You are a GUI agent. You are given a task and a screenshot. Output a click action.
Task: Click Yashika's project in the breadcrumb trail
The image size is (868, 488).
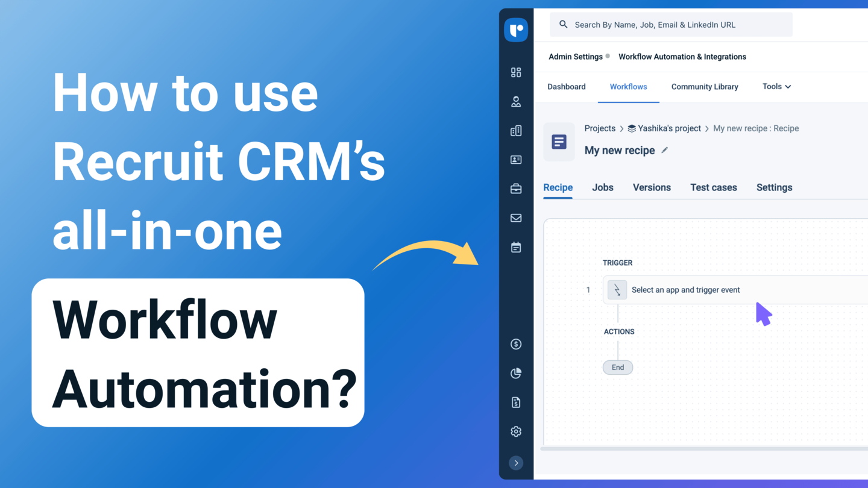(x=669, y=128)
